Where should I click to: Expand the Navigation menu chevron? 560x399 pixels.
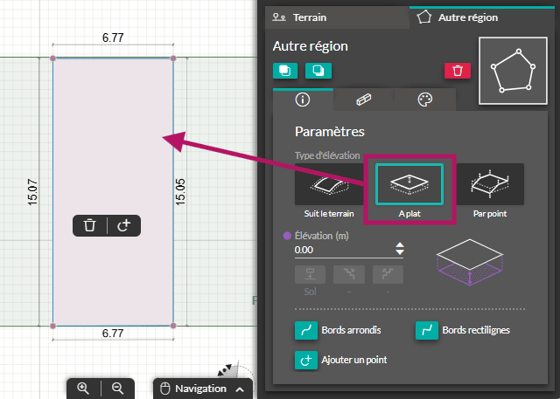pos(240,389)
